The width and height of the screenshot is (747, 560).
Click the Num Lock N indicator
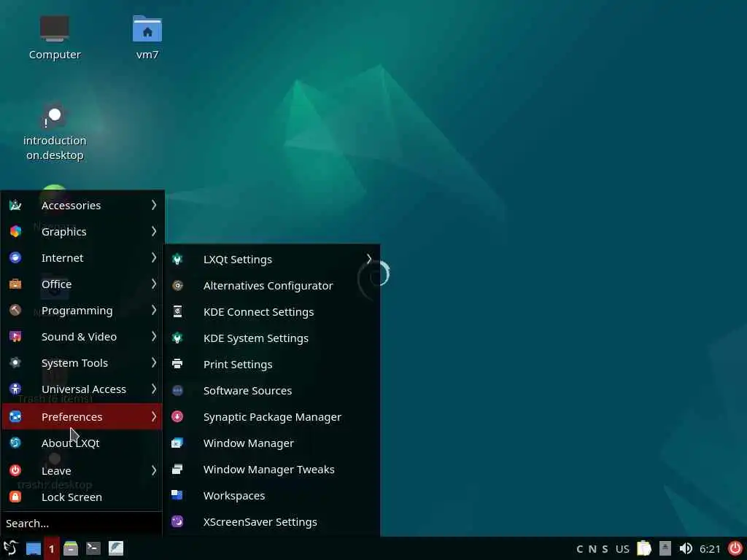tap(592, 549)
